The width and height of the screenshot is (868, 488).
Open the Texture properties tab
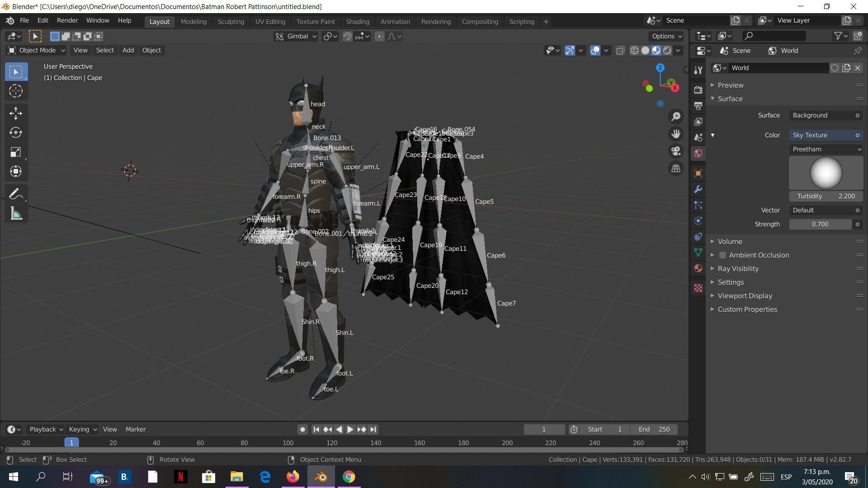pos(698,288)
